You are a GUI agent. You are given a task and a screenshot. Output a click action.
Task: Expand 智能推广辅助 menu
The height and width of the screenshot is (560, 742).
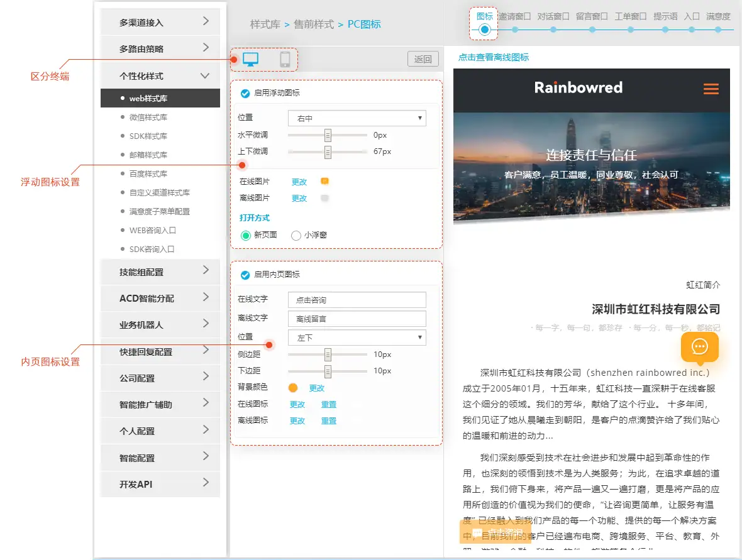coord(160,404)
